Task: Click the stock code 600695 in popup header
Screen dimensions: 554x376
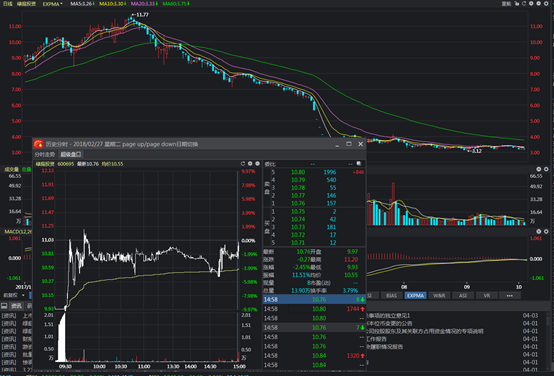Action: 66,164
